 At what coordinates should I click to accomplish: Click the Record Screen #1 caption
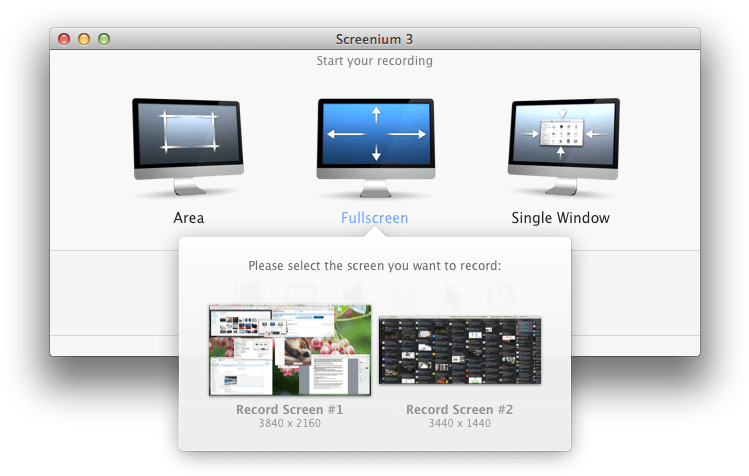click(x=289, y=410)
